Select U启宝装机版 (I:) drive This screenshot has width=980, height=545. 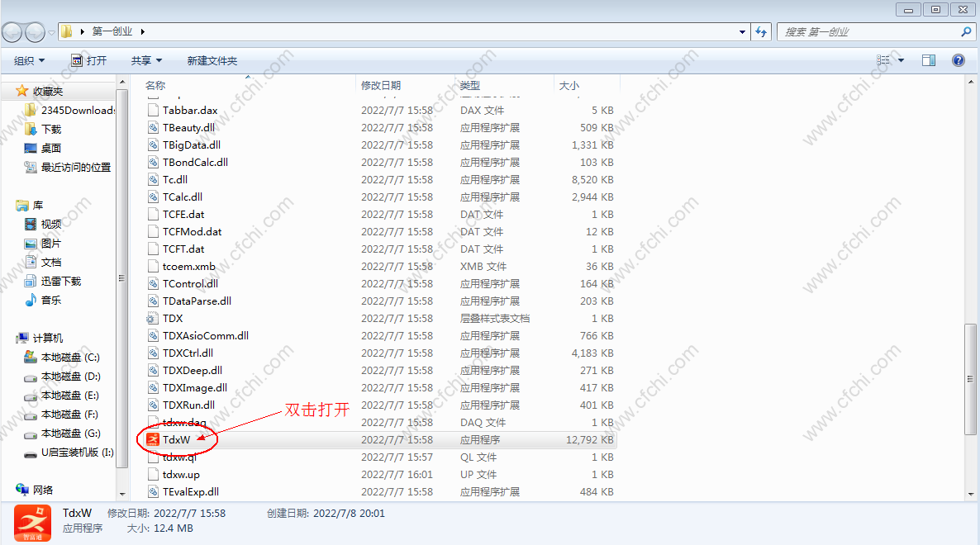69,452
